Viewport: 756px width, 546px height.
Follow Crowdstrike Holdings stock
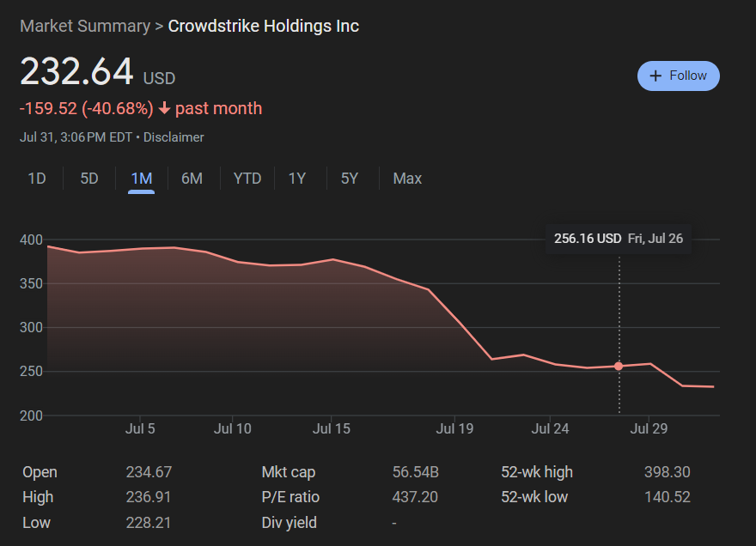click(679, 76)
